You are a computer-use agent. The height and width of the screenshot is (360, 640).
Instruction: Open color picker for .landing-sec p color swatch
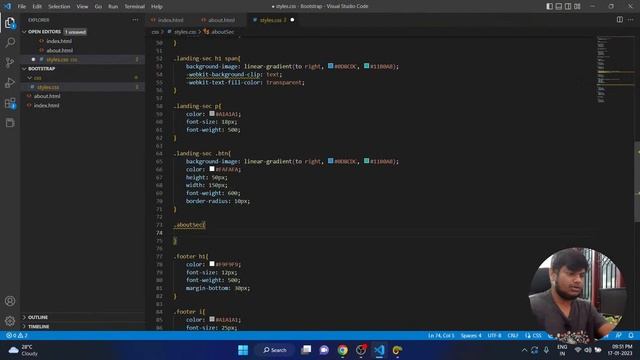pyautogui.click(x=212, y=114)
